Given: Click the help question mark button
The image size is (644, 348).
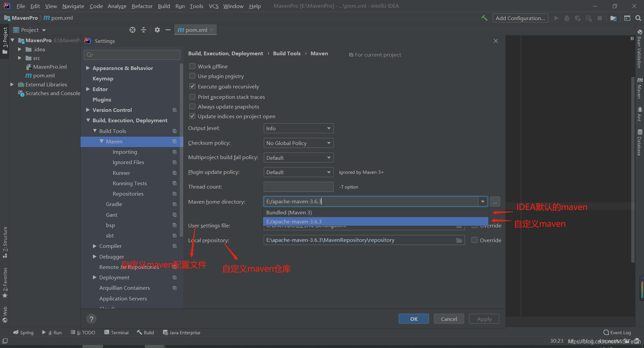Looking at the screenshot, I should pyautogui.click(x=91, y=319).
